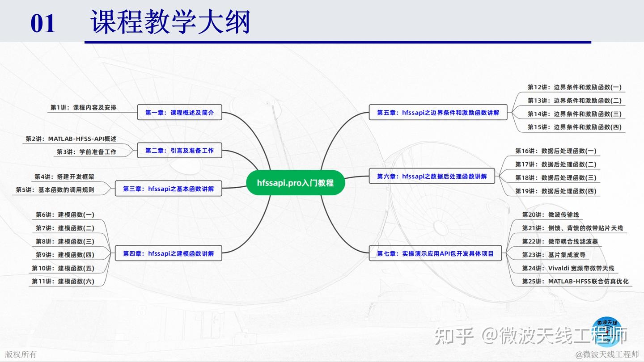
Task: Select the central node hfssapi.pro入门教程
Action: pos(296,182)
